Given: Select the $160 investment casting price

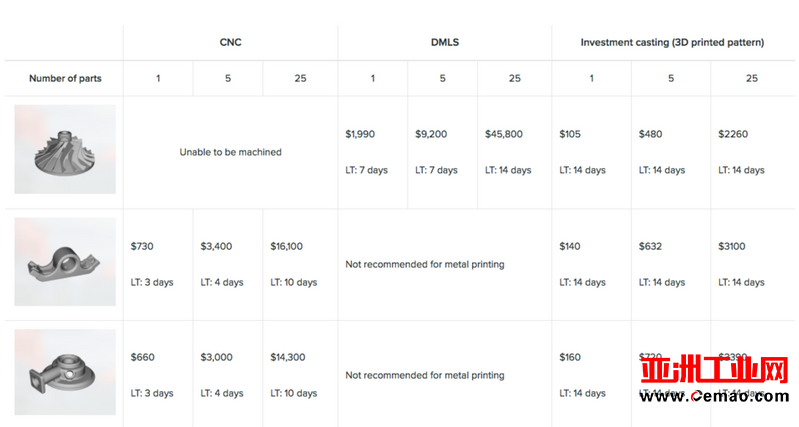Looking at the screenshot, I should click(x=570, y=357).
